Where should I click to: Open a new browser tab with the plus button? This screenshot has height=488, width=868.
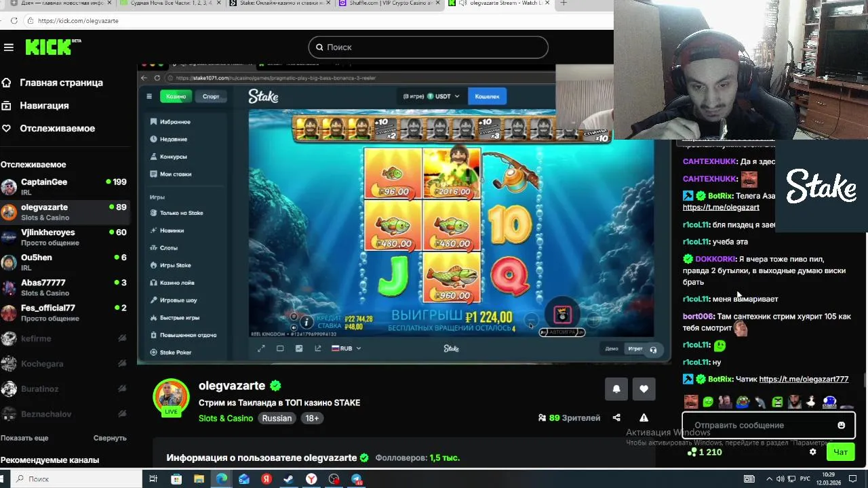[x=563, y=3]
